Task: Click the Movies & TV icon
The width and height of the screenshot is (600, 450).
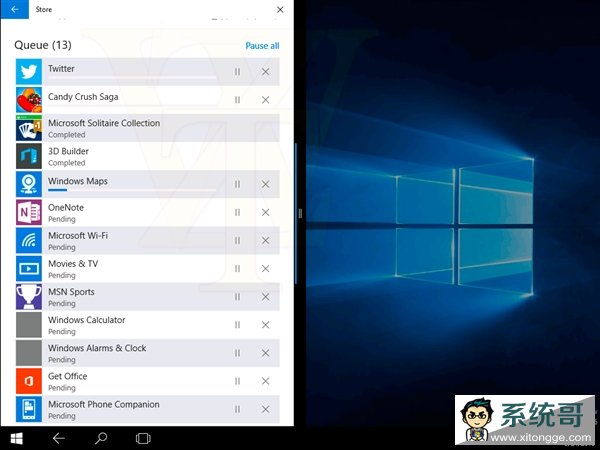Action: coord(29,269)
